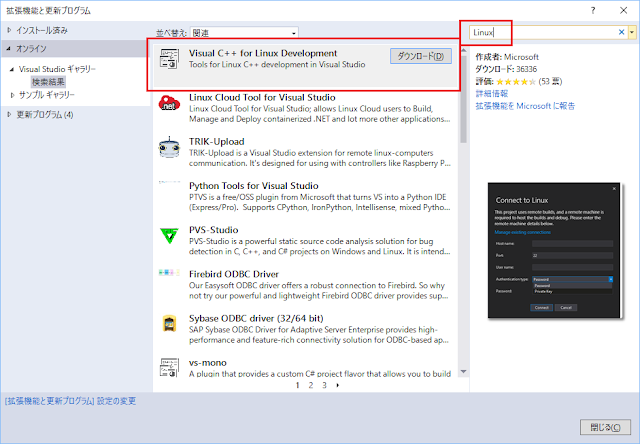The image size is (640, 444).
Task: Collapse the Visual Studio ギャラリー node
Action: click(12, 69)
